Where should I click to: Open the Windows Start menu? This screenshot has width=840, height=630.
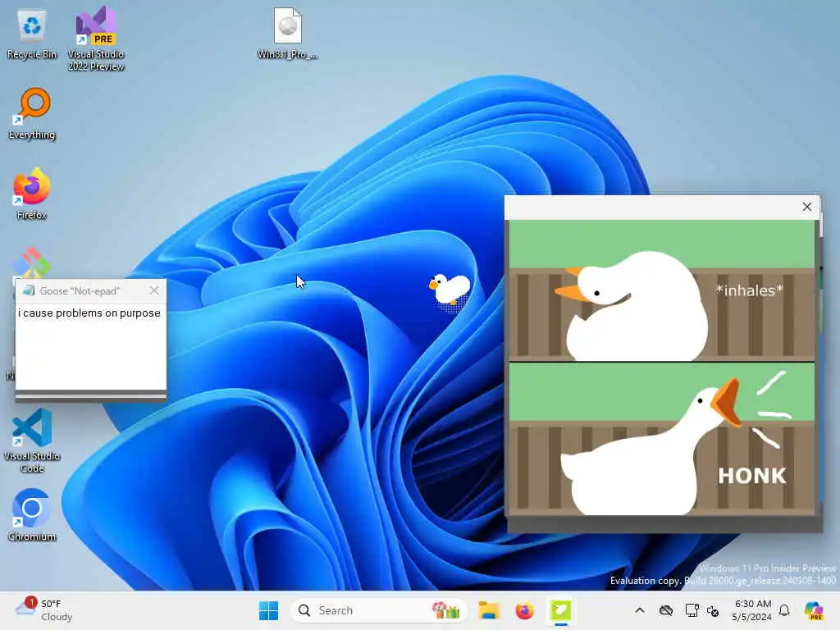pyautogui.click(x=268, y=610)
